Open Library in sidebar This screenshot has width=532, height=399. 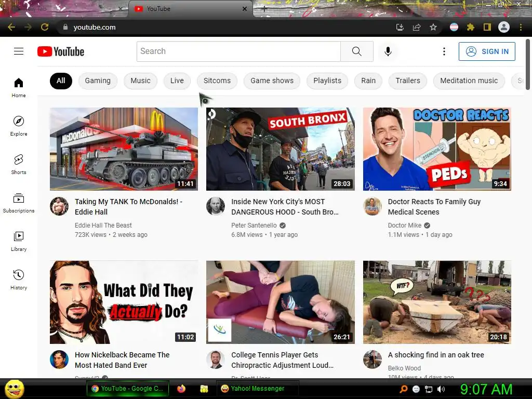[x=19, y=241]
